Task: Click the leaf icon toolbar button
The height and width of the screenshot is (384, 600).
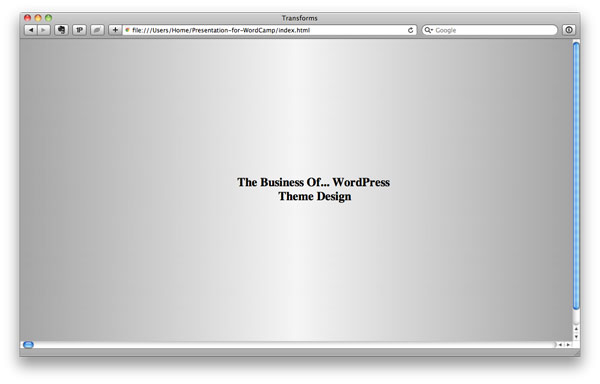Action: tap(97, 30)
